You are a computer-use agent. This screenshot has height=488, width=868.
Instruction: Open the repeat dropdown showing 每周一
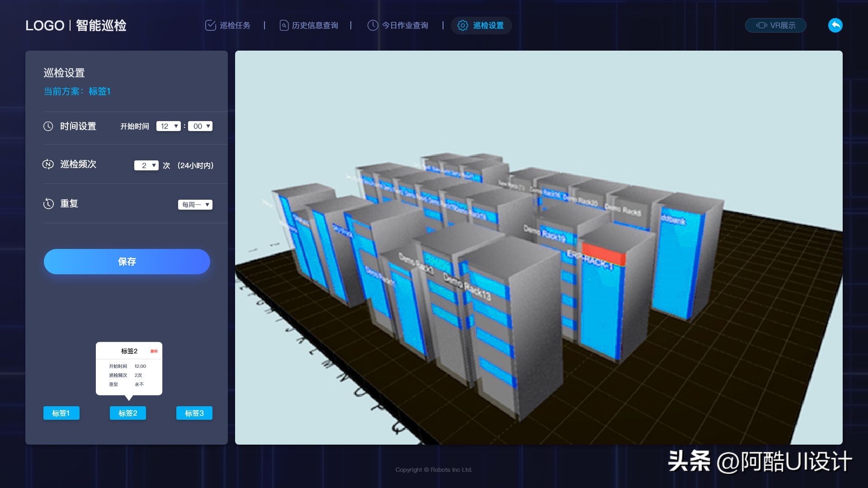point(195,205)
